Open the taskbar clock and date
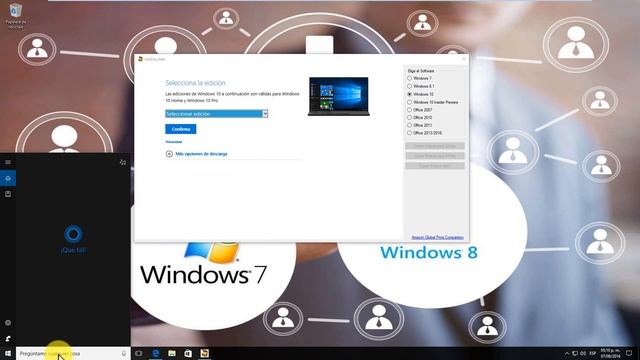640x360 pixels. (x=611, y=353)
